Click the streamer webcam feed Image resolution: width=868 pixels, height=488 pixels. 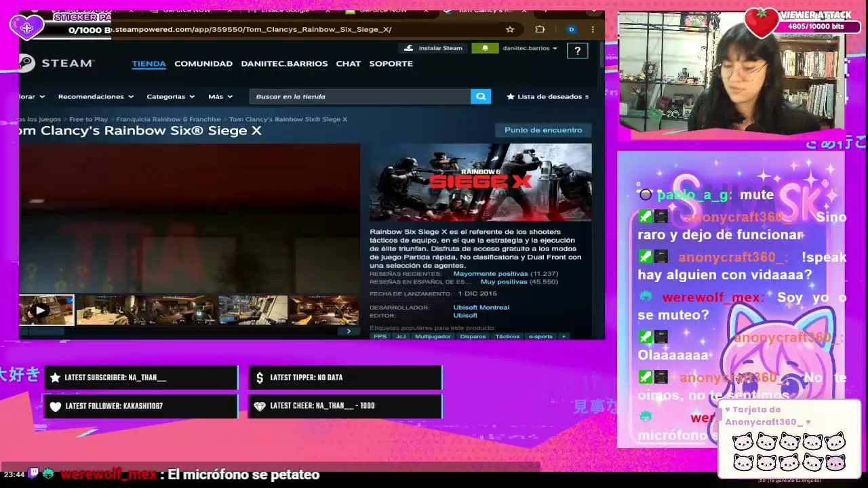click(x=732, y=73)
